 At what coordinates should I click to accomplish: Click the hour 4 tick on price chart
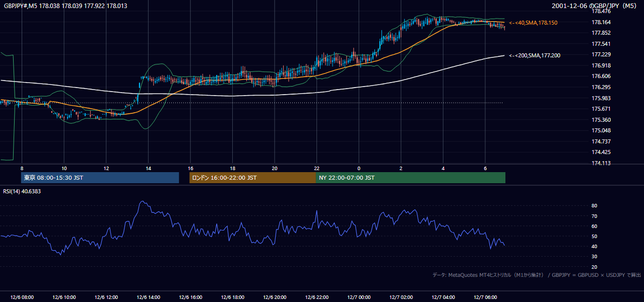(443, 168)
